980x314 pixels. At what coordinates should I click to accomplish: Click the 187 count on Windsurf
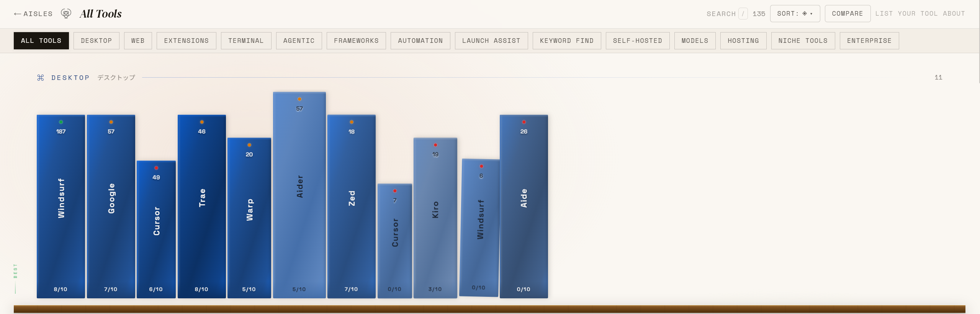tap(61, 132)
